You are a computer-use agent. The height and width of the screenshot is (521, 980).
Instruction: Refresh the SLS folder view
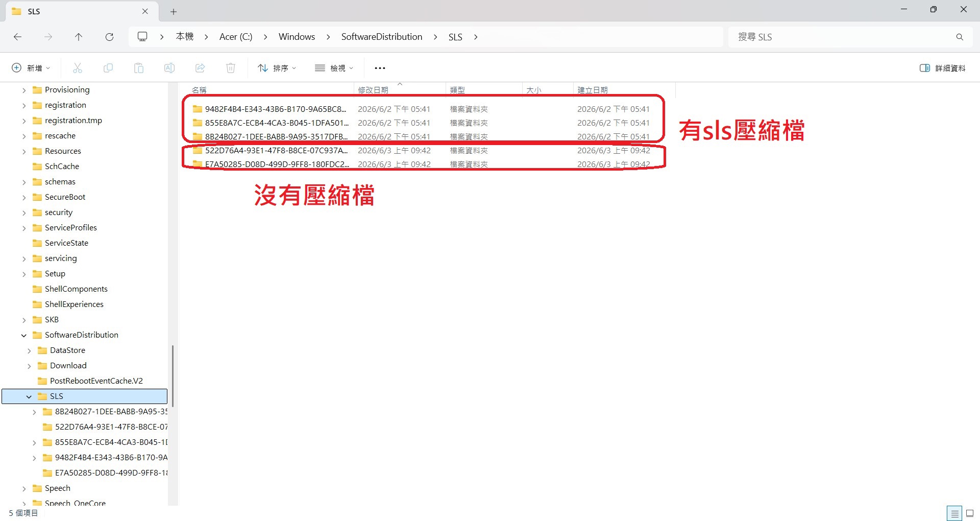(109, 37)
